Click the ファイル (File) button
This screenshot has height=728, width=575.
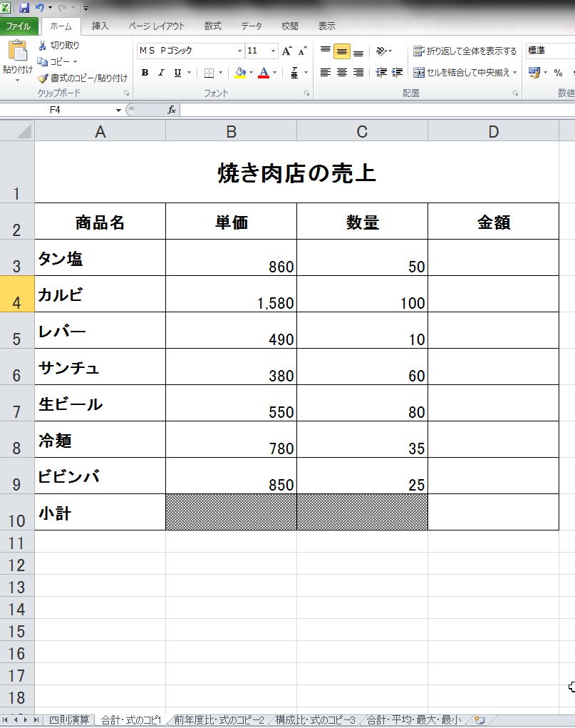19,26
